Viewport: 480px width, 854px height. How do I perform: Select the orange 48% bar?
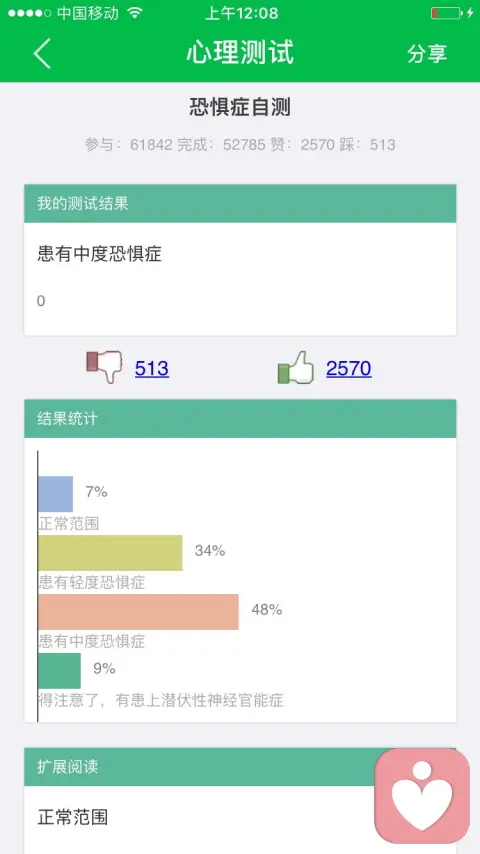[x=138, y=612]
